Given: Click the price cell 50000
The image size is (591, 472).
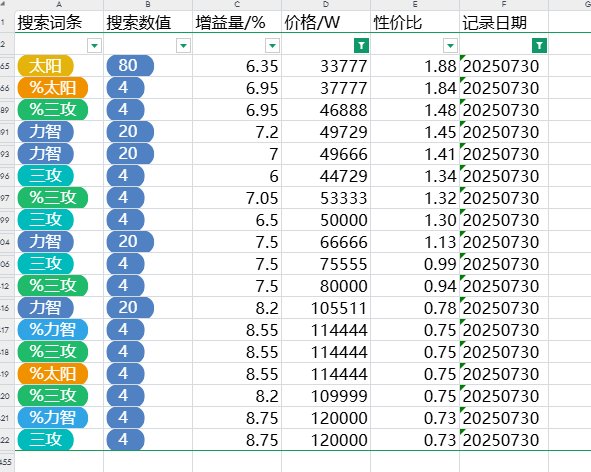Looking at the screenshot, I should tap(326, 220).
